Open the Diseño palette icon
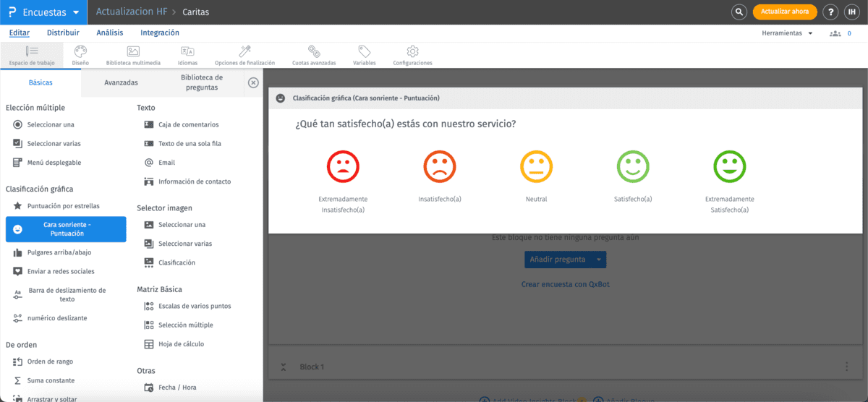Viewport: 868px width, 402px height. [80, 55]
